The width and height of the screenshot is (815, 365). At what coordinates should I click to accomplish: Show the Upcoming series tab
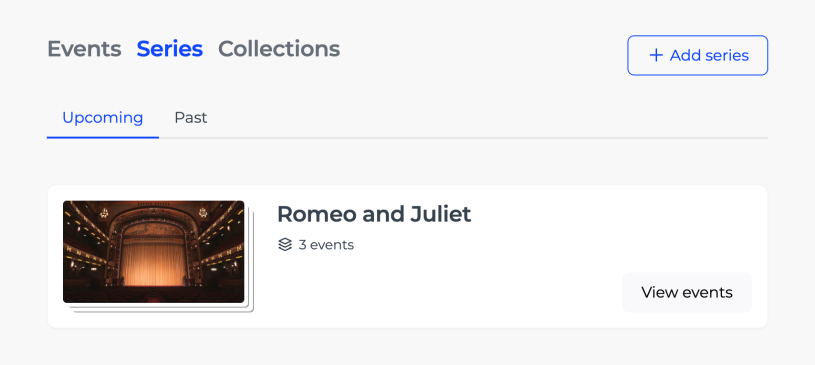tap(102, 118)
